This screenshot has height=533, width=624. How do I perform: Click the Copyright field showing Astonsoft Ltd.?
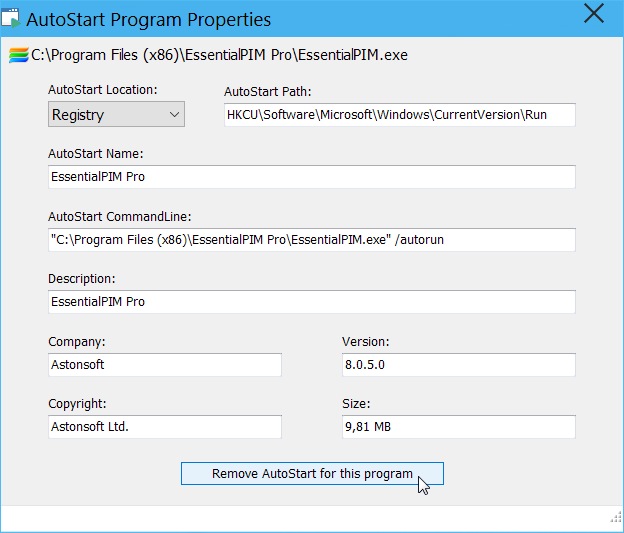point(165,427)
